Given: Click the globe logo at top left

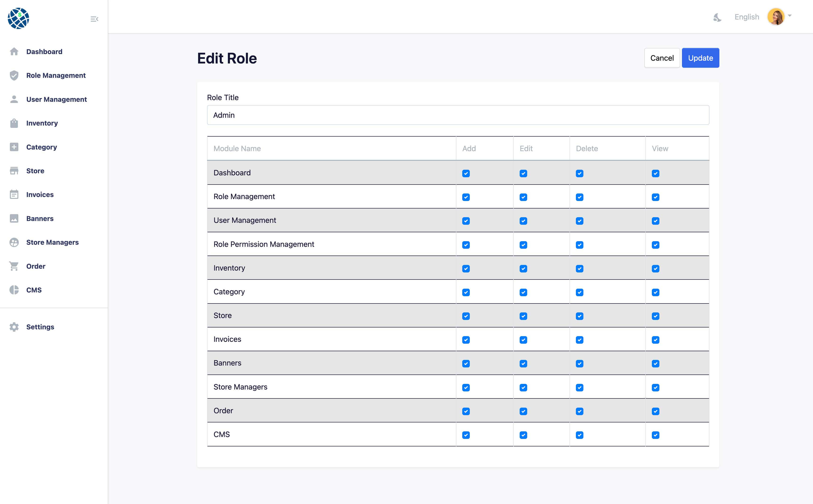Looking at the screenshot, I should pos(18,18).
